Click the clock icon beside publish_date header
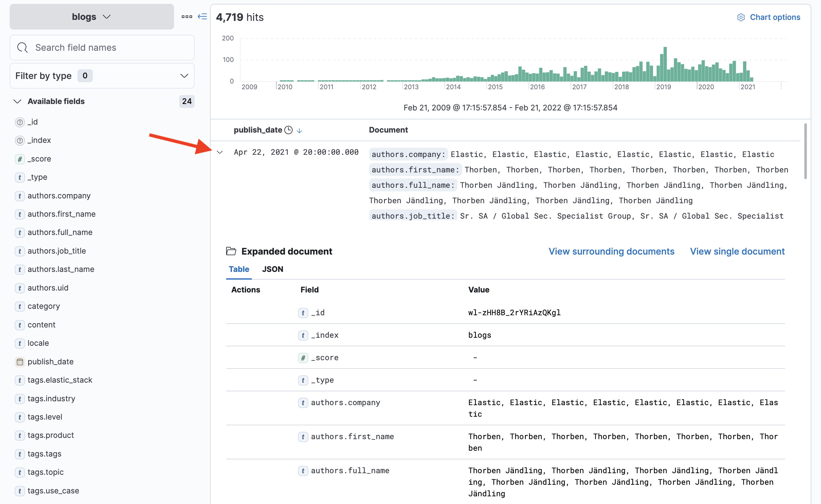 tap(288, 130)
